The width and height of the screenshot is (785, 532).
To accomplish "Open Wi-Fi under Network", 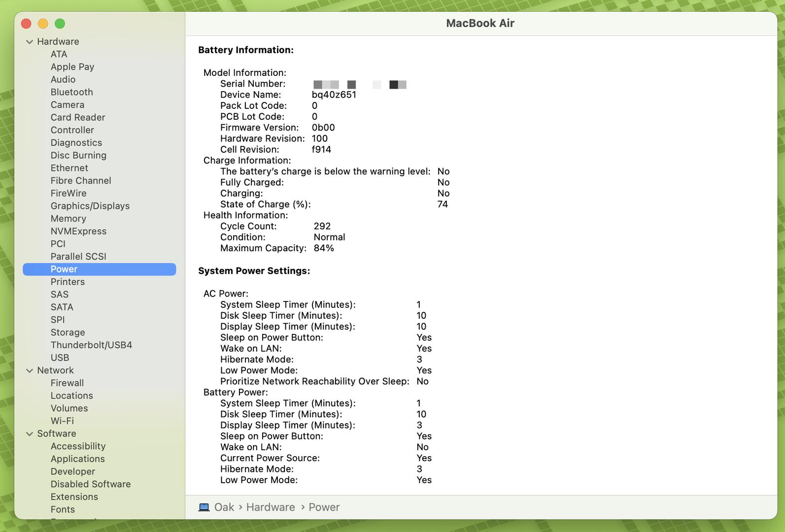I will (x=62, y=421).
